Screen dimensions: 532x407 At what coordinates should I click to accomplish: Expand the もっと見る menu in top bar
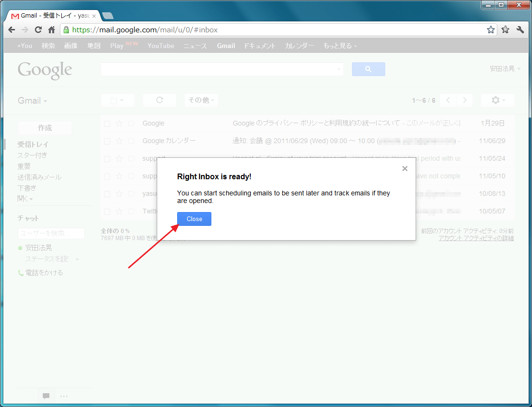pos(340,46)
